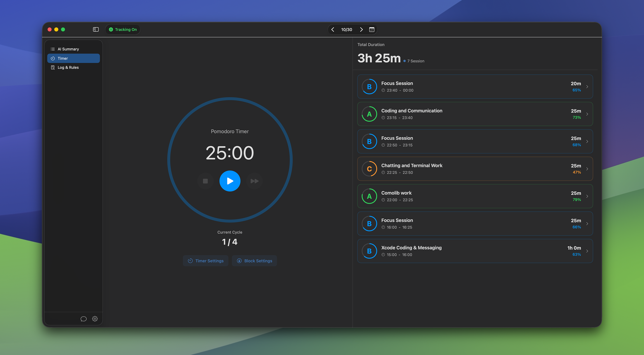Toggle Tracking On status
The image size is (644, 355).
coord(123,29)
